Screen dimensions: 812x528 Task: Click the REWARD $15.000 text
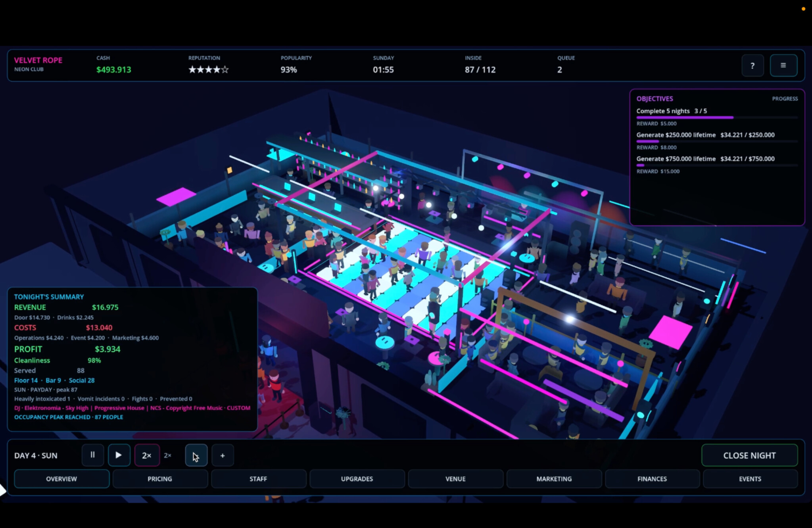[658, 171]
